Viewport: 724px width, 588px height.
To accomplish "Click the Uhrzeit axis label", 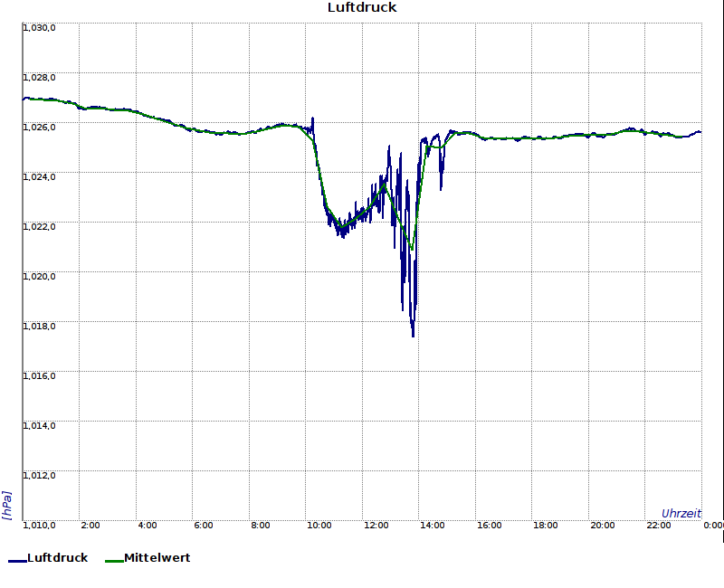I will coord(681,513).
